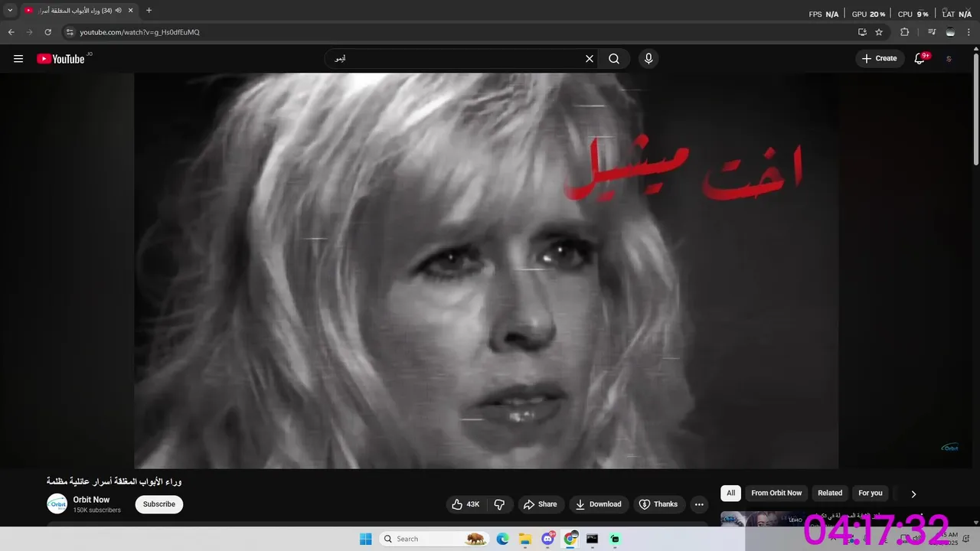
Task: Mute the tab using the speaker icon
Action: click(x=119, y=11)
